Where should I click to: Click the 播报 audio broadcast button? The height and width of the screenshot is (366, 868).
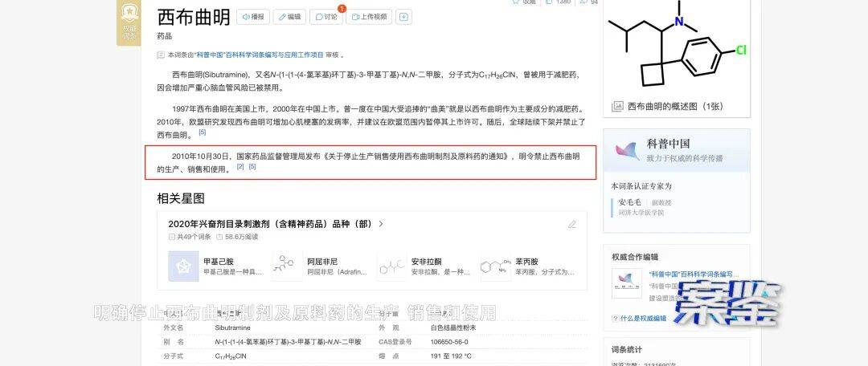[253, 17]
